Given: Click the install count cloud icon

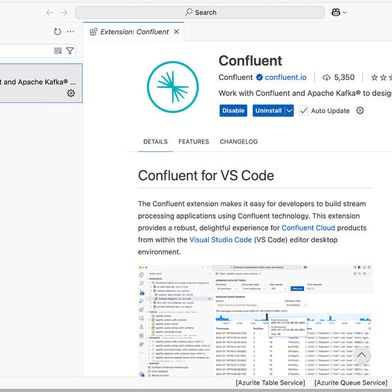Looking at the screenshot, I should [326, 78].
